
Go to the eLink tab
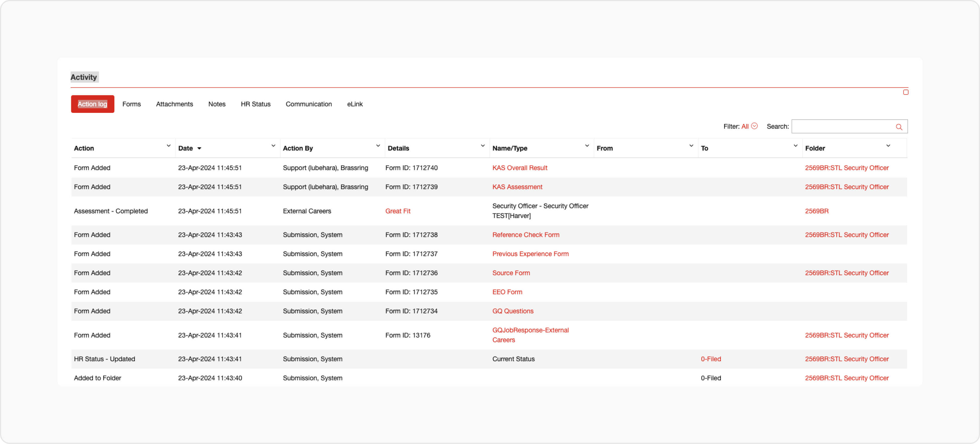(x=354, y=104)
